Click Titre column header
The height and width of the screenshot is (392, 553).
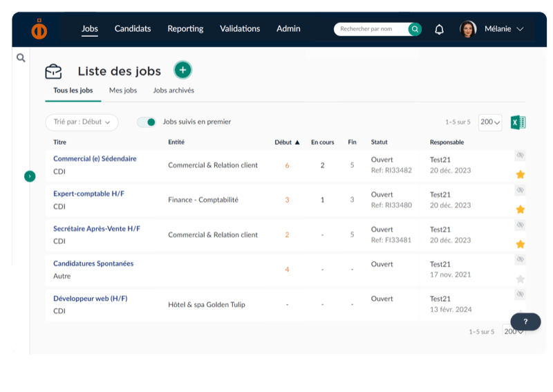59,142
